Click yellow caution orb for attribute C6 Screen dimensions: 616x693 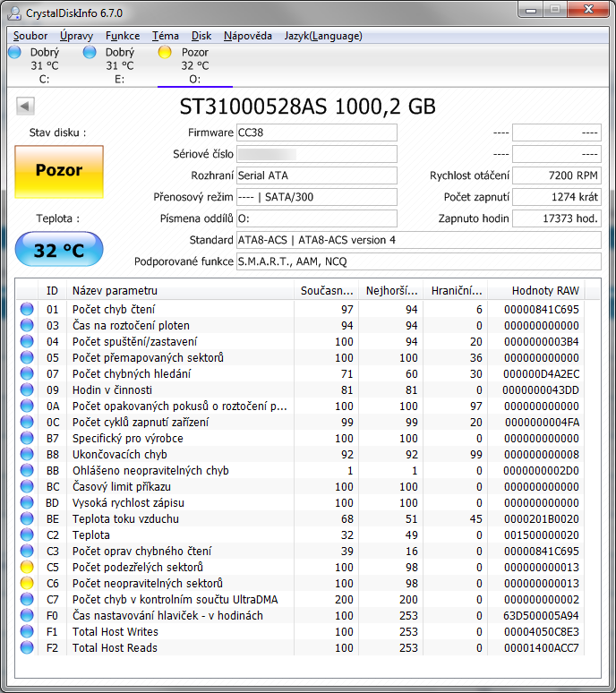coord(27,584)
